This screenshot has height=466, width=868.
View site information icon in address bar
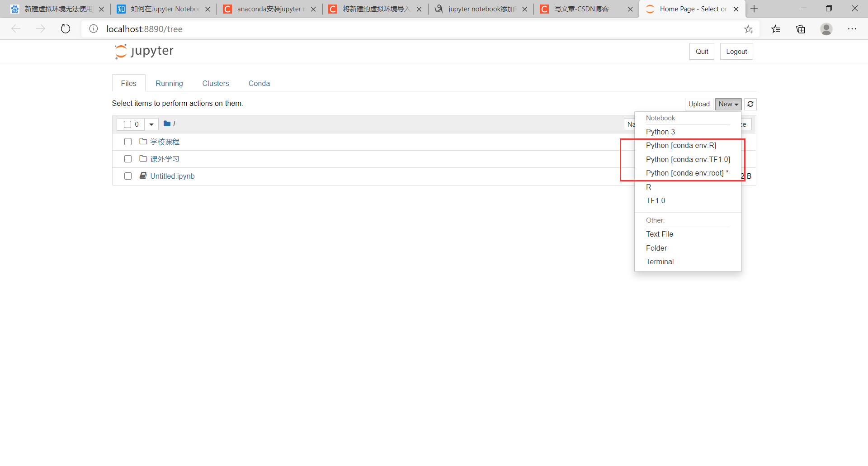point(94,29)
